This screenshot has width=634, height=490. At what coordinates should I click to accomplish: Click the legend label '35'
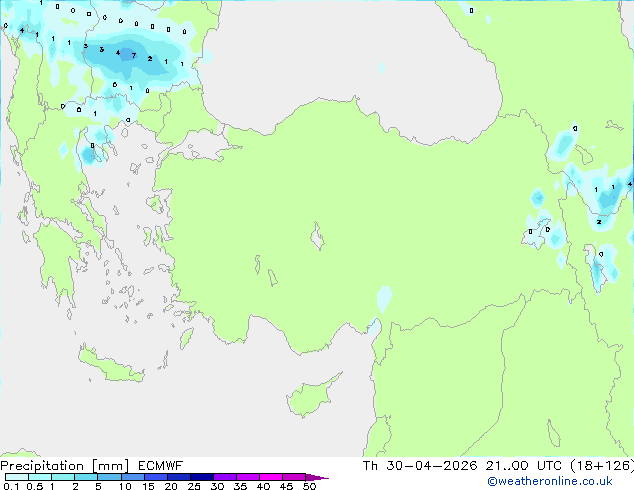click(240, 486)
